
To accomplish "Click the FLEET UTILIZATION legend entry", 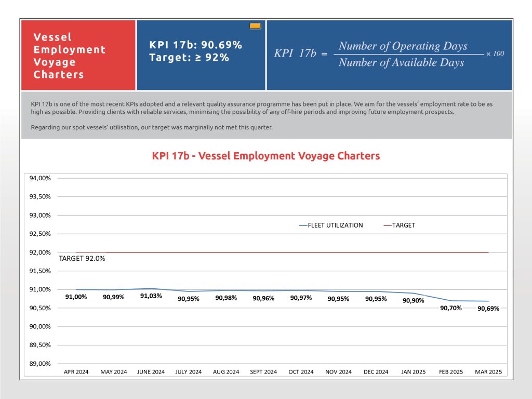I will (x=331, y=225).
